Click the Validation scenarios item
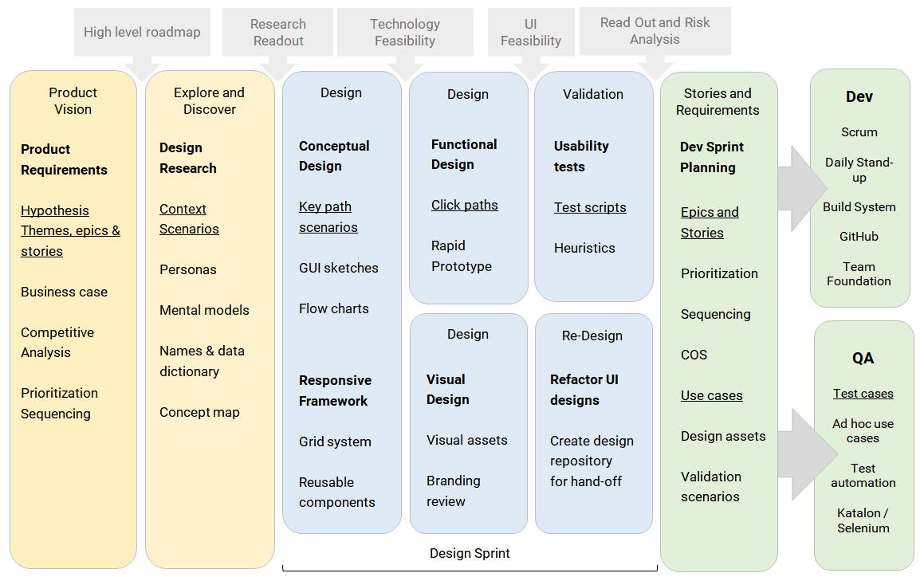The height and width of the screenshot is (577, 924). [x=711, y=487]
